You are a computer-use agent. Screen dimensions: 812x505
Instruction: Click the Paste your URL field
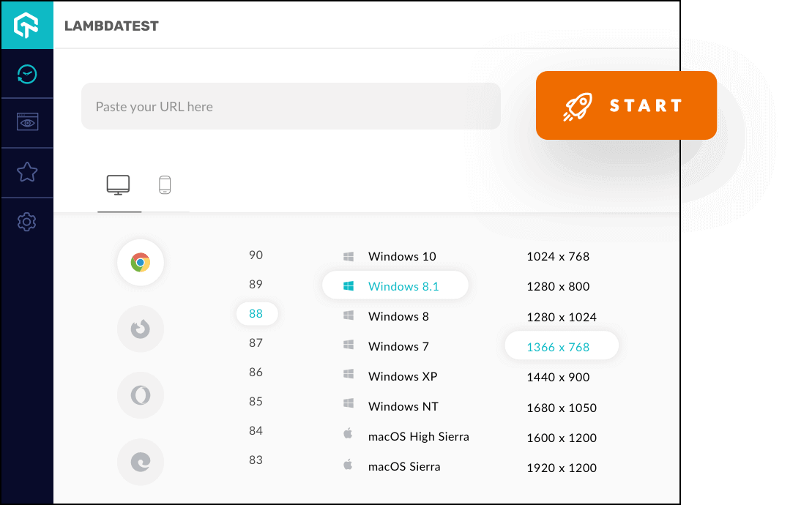tap(291, 105)
